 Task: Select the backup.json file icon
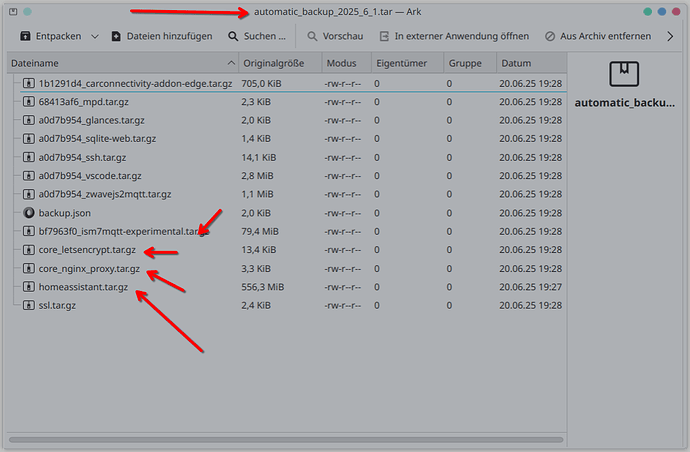point(29,213)
